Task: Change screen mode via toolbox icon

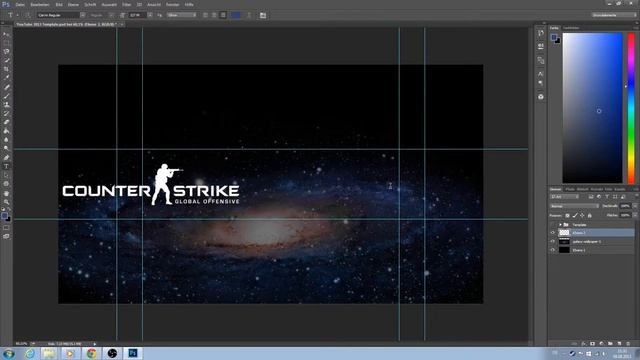Action: tap(6, 236)
